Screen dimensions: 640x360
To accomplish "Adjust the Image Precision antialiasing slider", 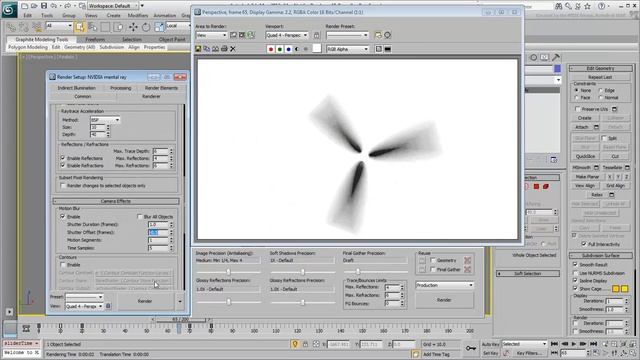I will (229, 272).
